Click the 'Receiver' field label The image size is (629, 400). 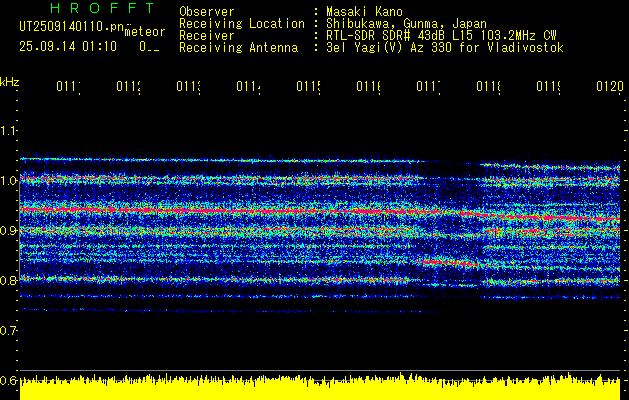[x=207, y=36]
